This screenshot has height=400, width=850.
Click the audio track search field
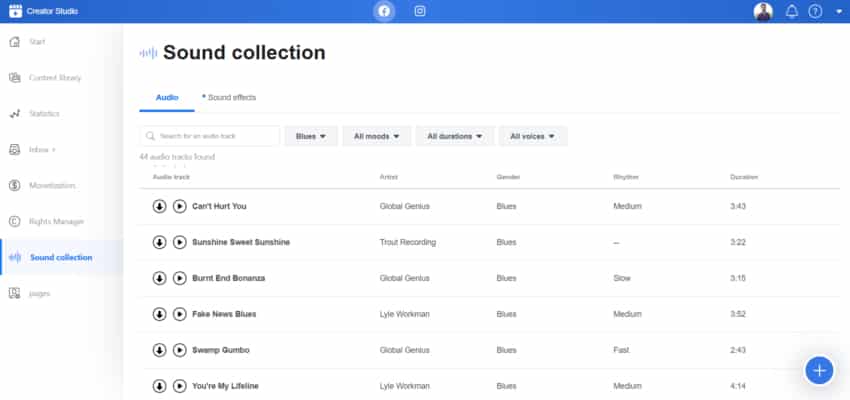click(x=210, y=136)
